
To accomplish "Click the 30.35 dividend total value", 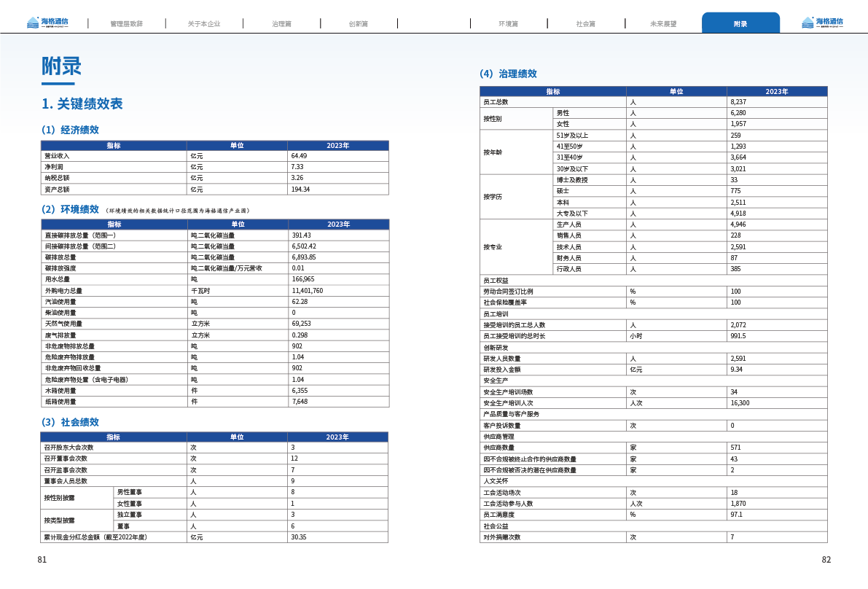I will click(x=298, y=537).
